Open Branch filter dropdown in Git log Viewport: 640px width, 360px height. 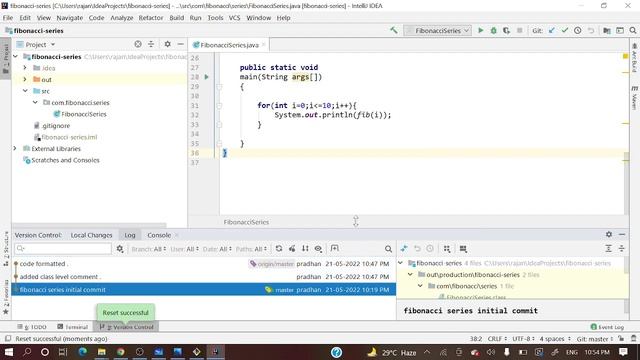point(149,249)
